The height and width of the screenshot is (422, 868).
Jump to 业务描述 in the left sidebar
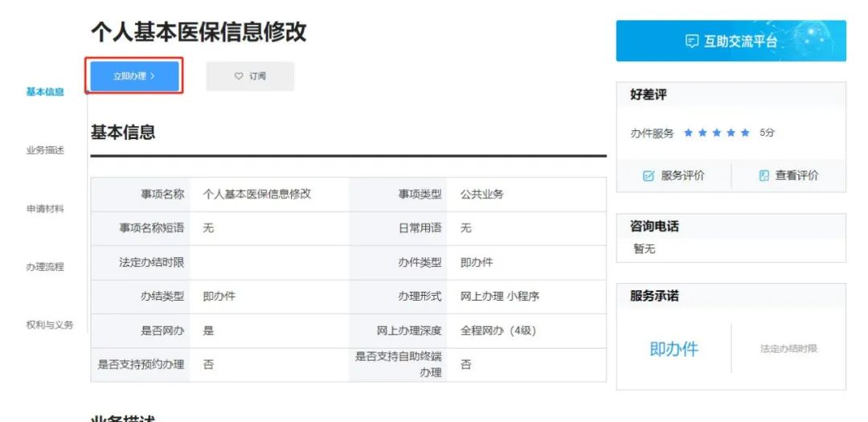(45, 150)
